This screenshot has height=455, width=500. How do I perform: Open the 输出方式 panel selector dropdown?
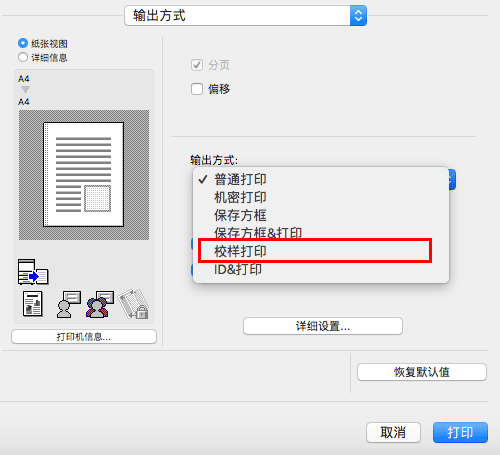[246, 15]
